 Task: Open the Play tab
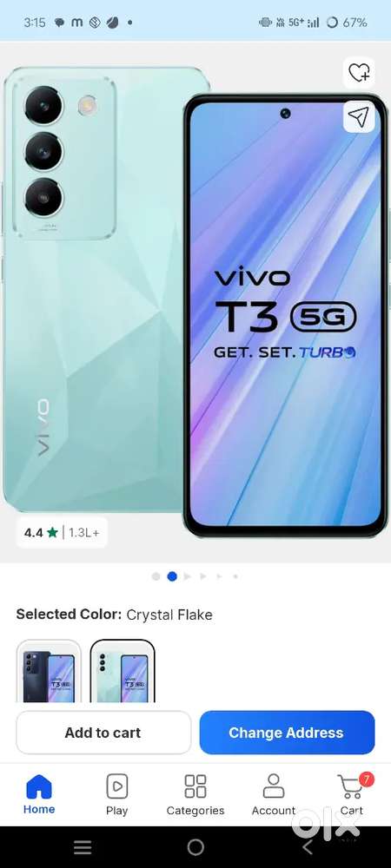(x=116, y=794)
